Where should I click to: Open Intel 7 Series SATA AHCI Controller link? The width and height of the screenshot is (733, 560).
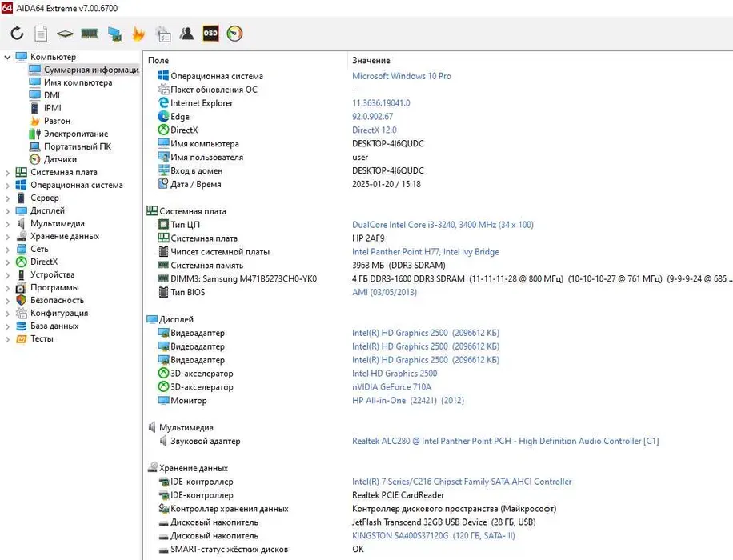pos(462,482)
